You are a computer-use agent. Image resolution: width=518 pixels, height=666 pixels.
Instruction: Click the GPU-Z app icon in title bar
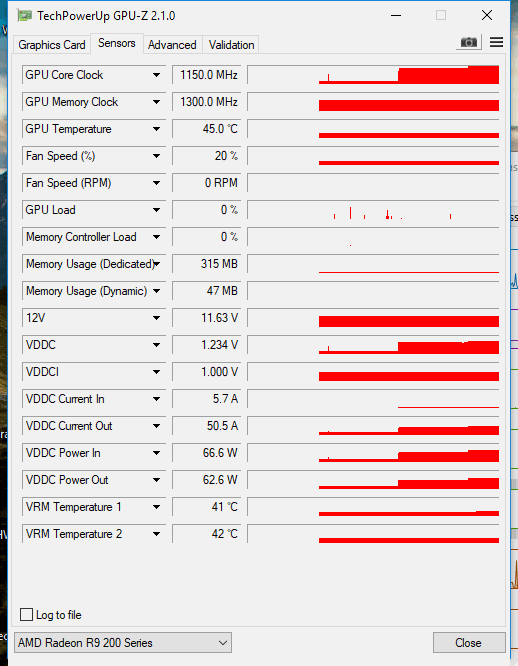(x=24, y=16)
